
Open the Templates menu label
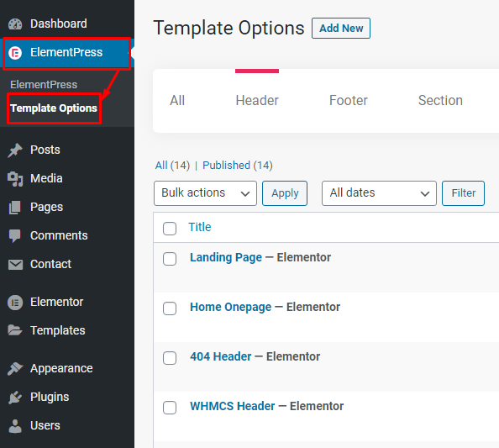pos(58,330)
